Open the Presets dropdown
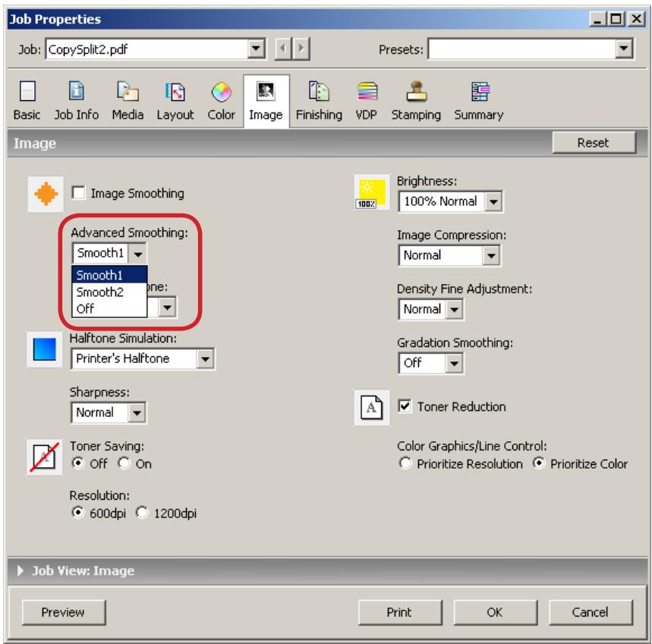The image size is (652, 644). pyautogui.click(x=531, y=49)
